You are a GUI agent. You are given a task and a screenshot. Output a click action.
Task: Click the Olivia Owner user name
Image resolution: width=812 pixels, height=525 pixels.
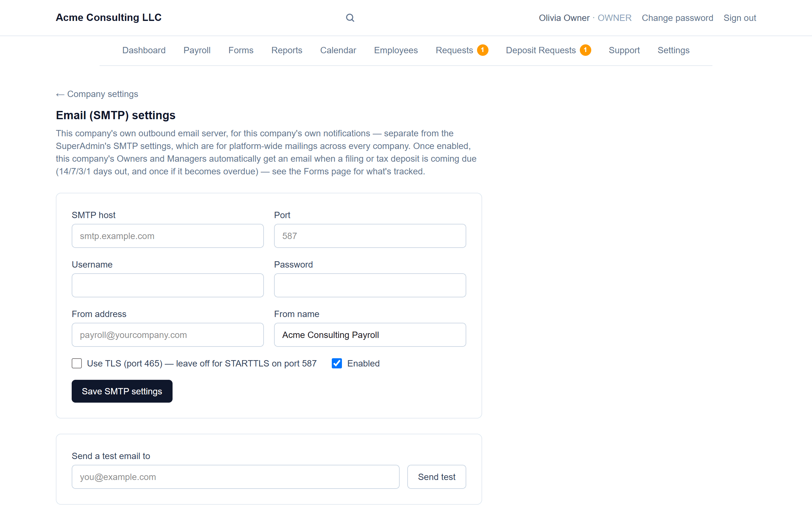[x=564, y=18]
